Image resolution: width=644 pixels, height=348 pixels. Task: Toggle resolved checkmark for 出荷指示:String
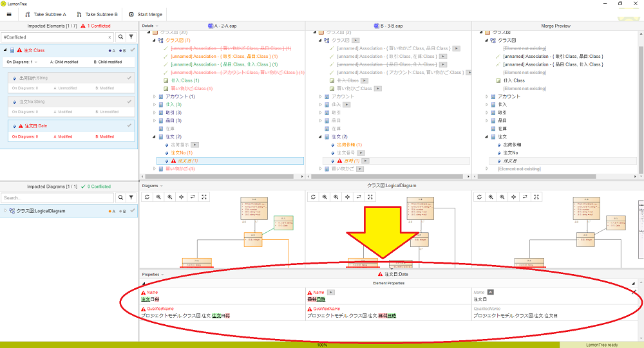coord(129,78)
